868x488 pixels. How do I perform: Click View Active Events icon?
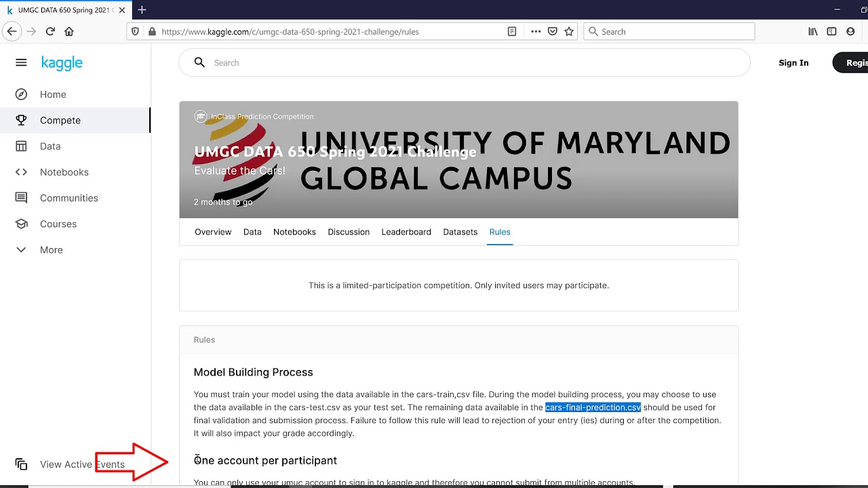click(x=21, y=464)
